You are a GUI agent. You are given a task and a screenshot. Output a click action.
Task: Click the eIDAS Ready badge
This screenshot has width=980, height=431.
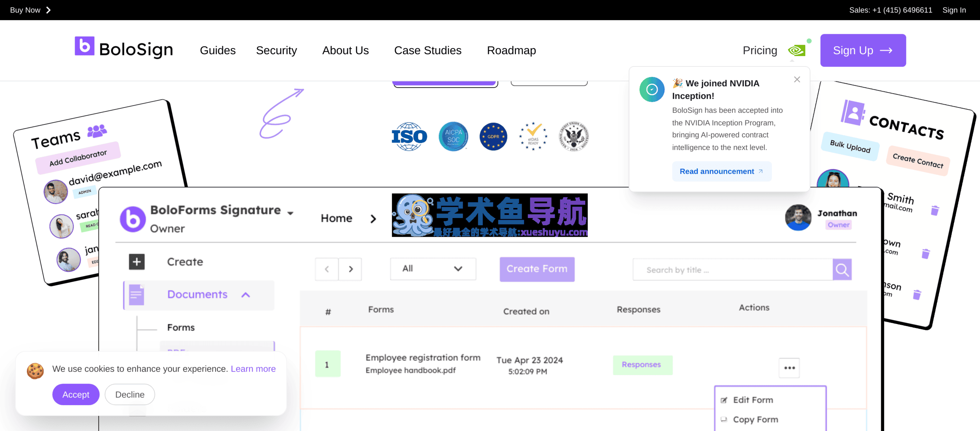point(533,136)
